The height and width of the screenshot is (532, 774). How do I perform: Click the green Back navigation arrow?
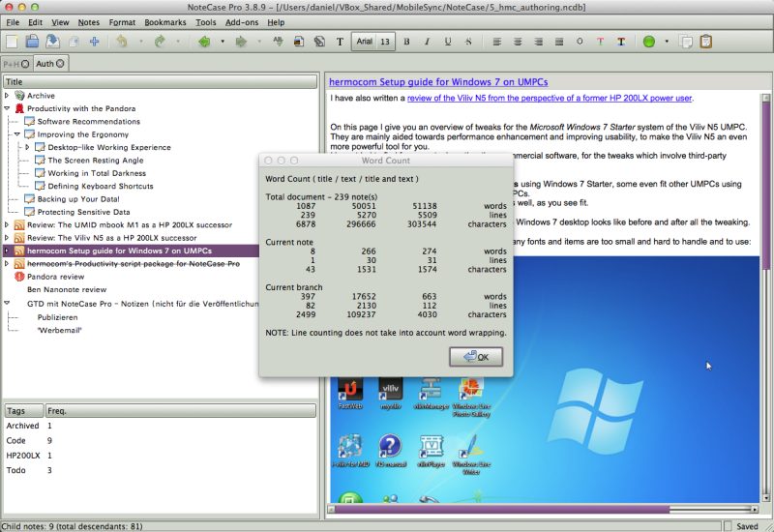click(x=204, y=42)
